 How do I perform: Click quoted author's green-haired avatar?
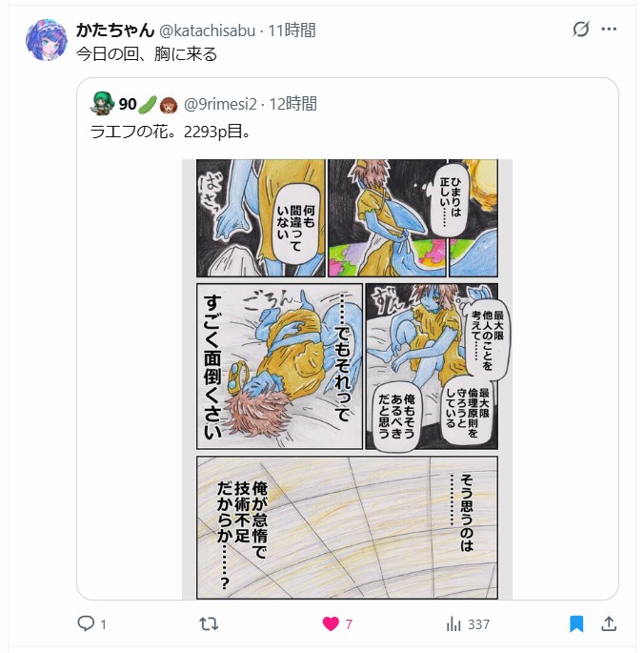[102, 104]
